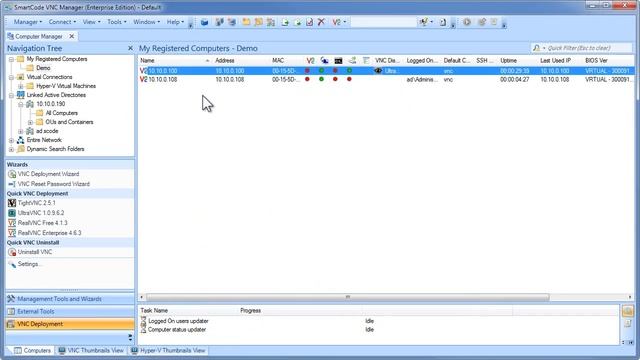Open the Tools menu

point(117,22)
